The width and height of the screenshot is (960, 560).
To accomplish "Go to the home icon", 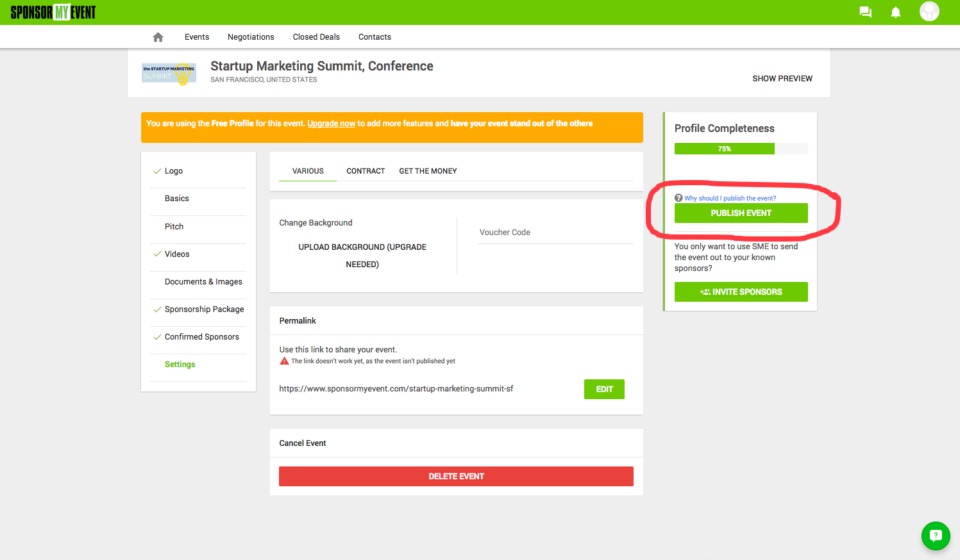I will [158, 37].
